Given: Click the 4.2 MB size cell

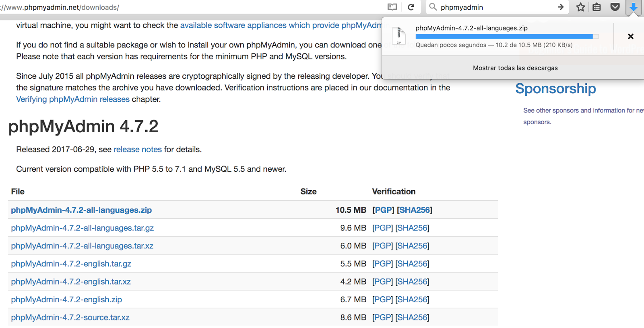Looking at the screenshot, I should pos(353,281).
